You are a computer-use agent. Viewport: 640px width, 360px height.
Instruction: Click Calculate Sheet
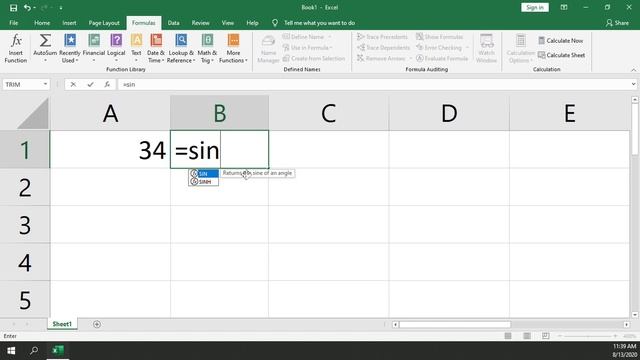[x=561, y=55]
